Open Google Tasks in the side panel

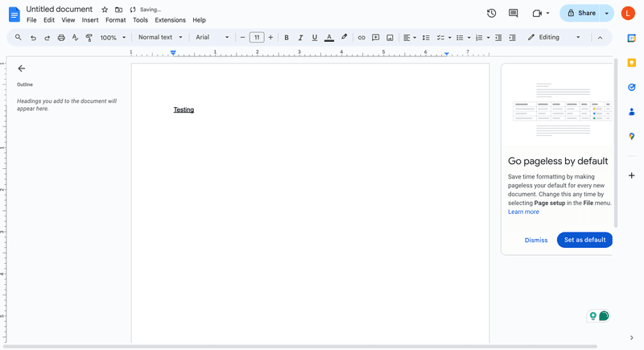click(632, 87)
